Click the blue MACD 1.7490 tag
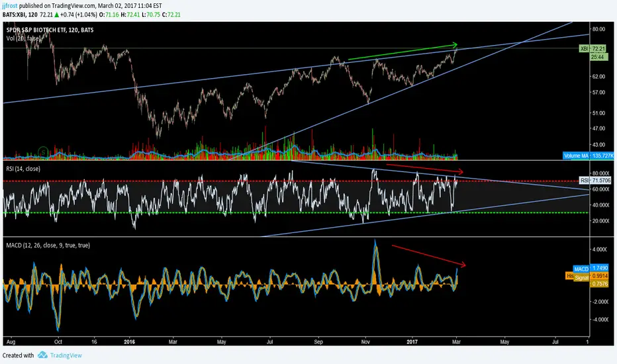This screenshot has width=617, height=364. pyautogui.click(x=591, y=269)
